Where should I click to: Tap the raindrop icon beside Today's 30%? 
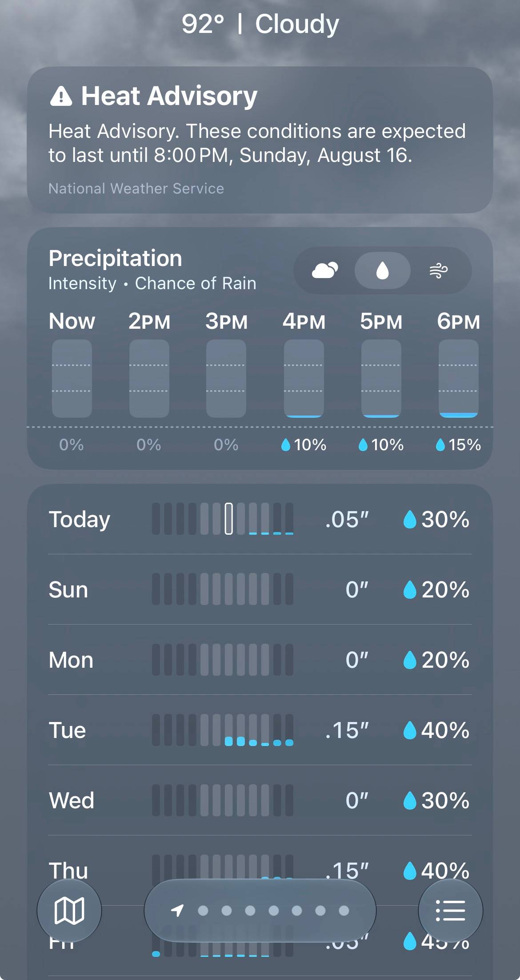click(x=409, y=519)
